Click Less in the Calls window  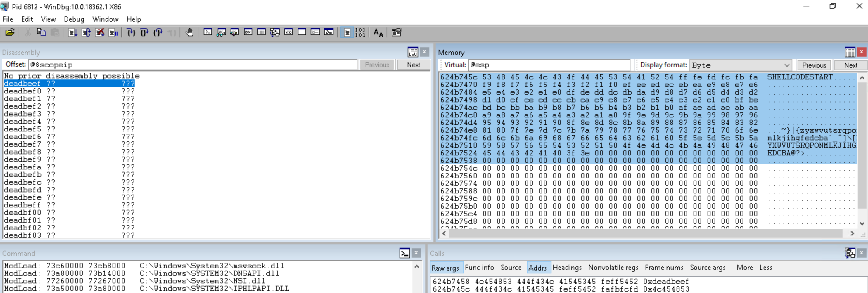pyautogui.click(x=766, y=267)
